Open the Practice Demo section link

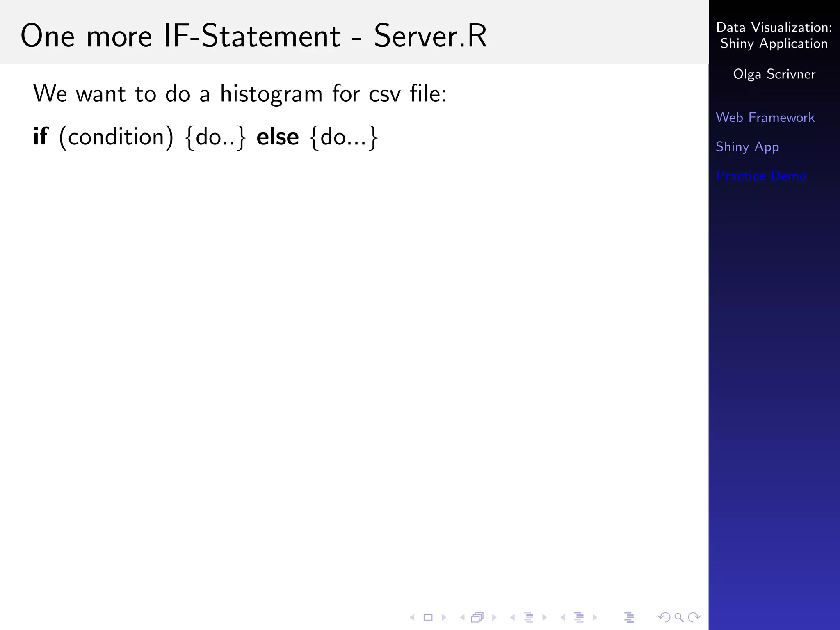pyautogui.click(x=761, y=176)
